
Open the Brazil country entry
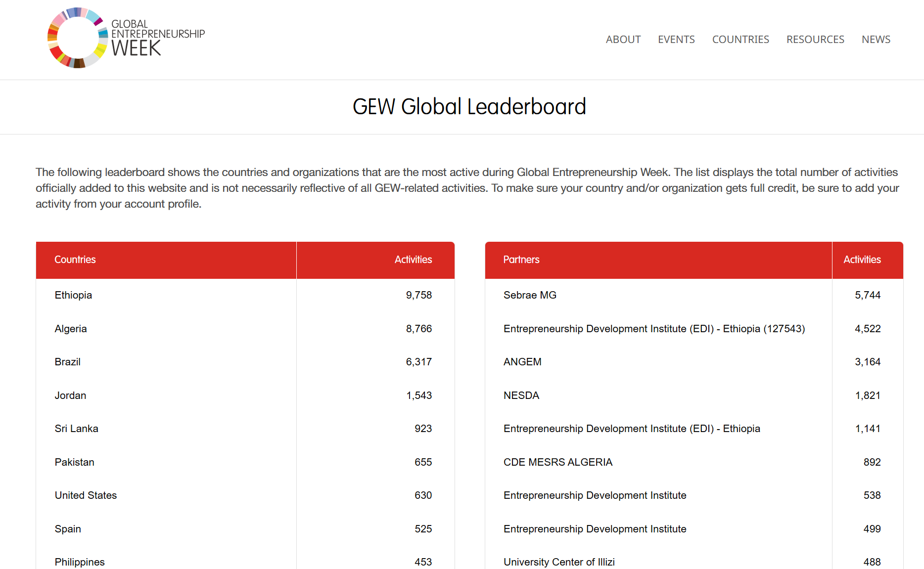[x=67, y=362]
